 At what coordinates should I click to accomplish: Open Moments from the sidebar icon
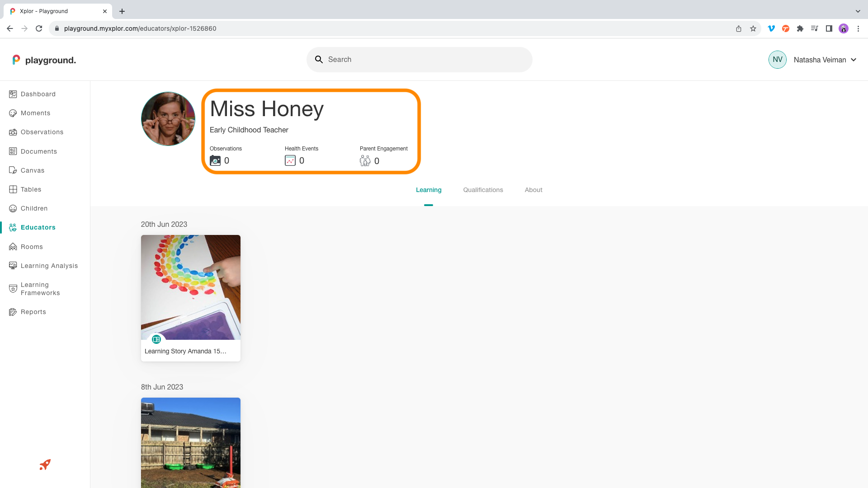click(x=13, y=113)
